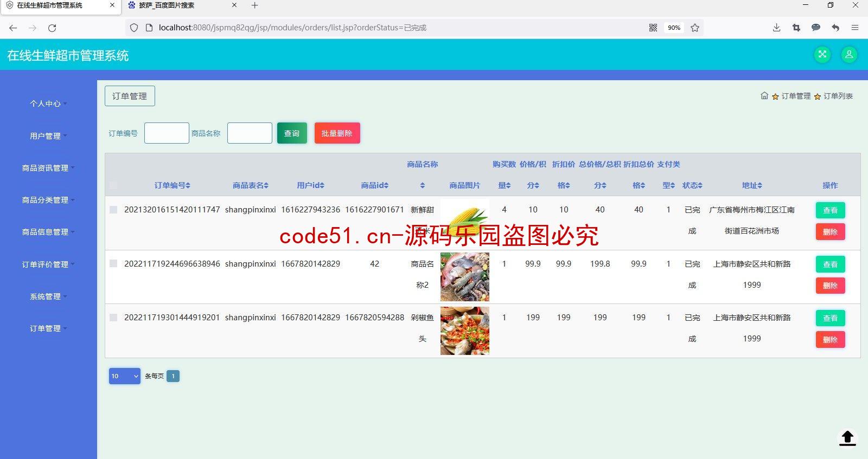Expand 订单评价管理 sidebar menu

point(48,264)
